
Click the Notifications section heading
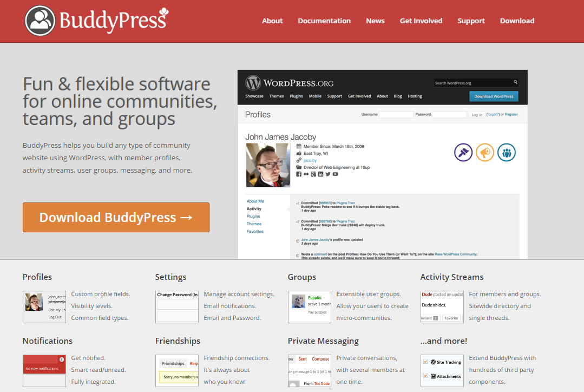48,341
